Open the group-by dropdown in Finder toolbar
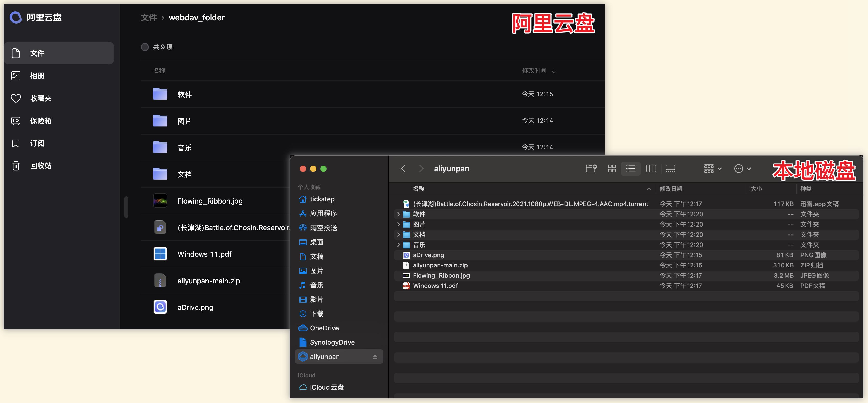This screenshot has height=403, width=868. point(712,168)
